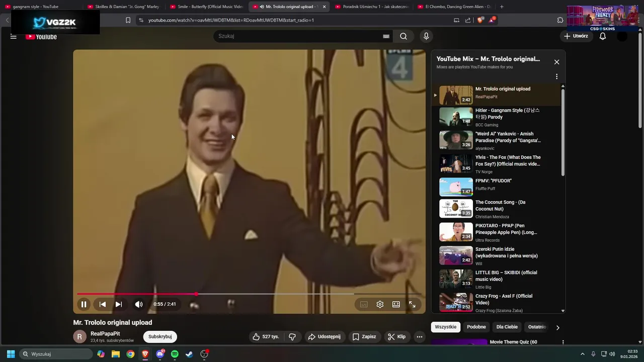
Task: Open the Utwórz create menu
Action: pos(576,36)
